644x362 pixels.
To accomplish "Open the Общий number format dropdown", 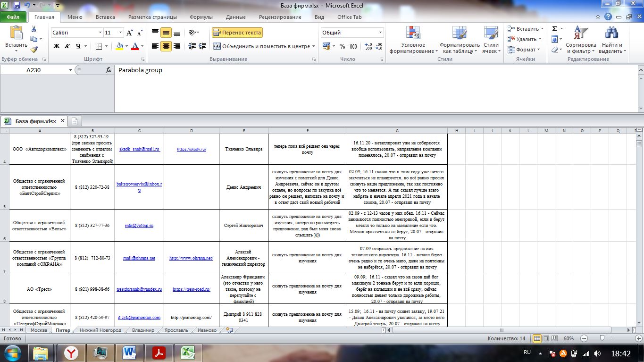I will coord(380,33).
